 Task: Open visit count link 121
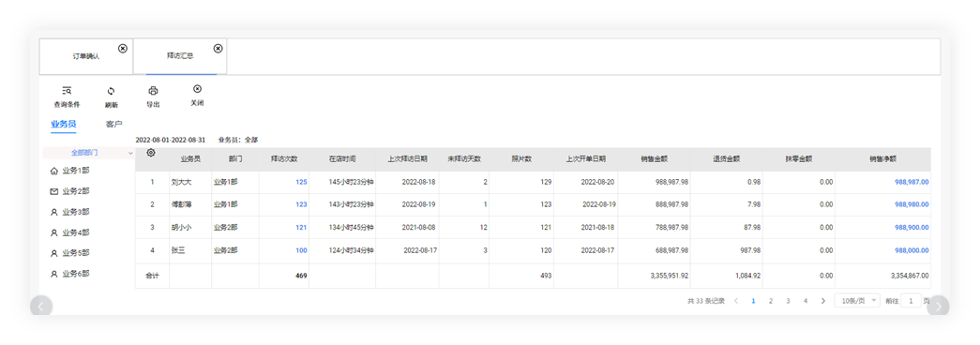[x=301, y=228]
